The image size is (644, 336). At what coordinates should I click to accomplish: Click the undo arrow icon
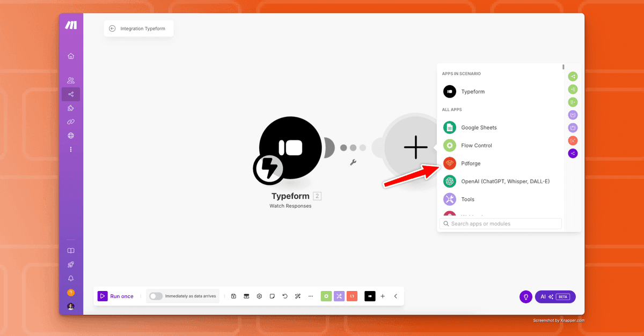click(x=285, y=296)
